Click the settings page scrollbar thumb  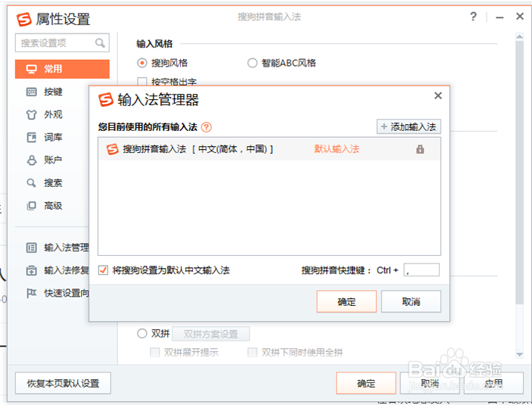[x=519, y=173]
